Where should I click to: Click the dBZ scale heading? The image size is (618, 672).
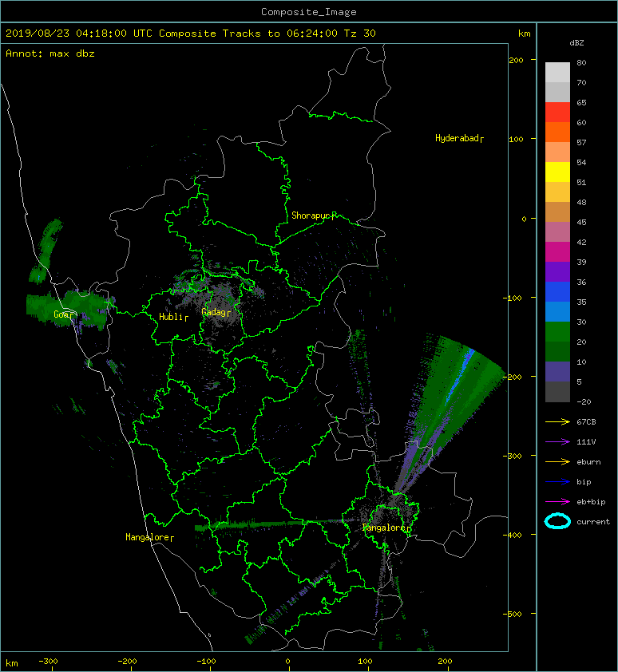[576, 43]
